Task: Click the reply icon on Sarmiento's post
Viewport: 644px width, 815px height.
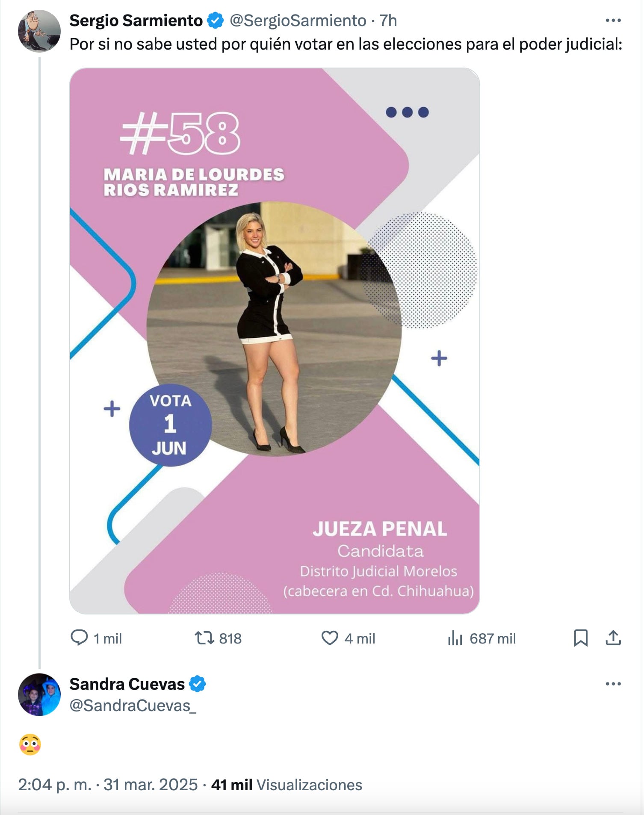Action: (x=79, y=638)
